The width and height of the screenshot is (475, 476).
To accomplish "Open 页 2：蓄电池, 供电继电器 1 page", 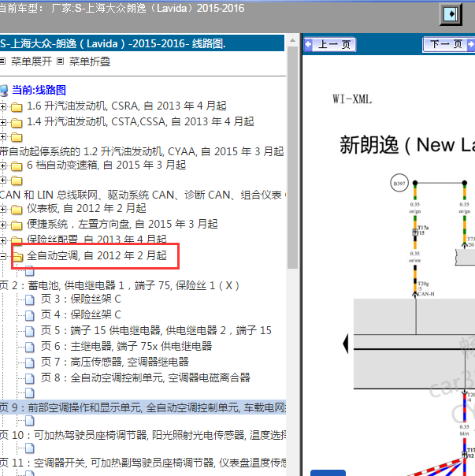I will pyautogui.click(x=120, y=285).
